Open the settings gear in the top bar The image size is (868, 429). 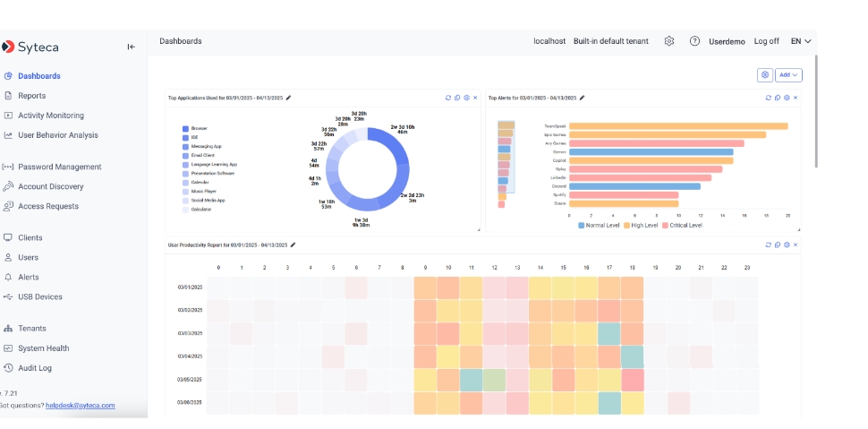click(669, 41)
